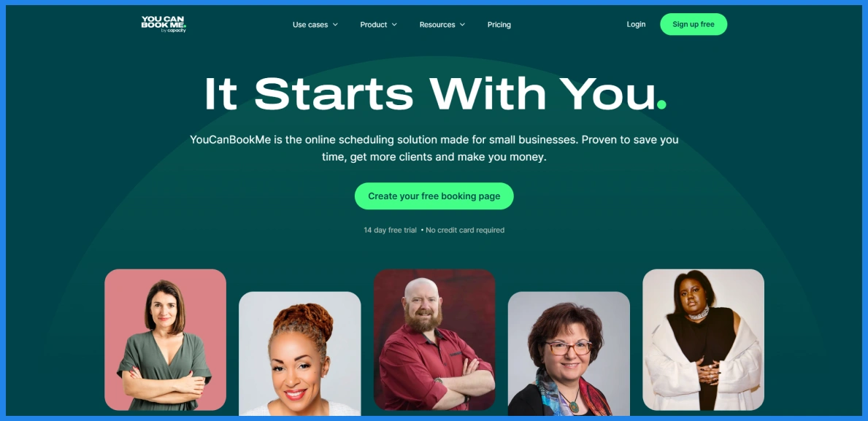The image size is (868, 421).
Task: Click the It Starts With You heading
Action: [x=435, y=93]
